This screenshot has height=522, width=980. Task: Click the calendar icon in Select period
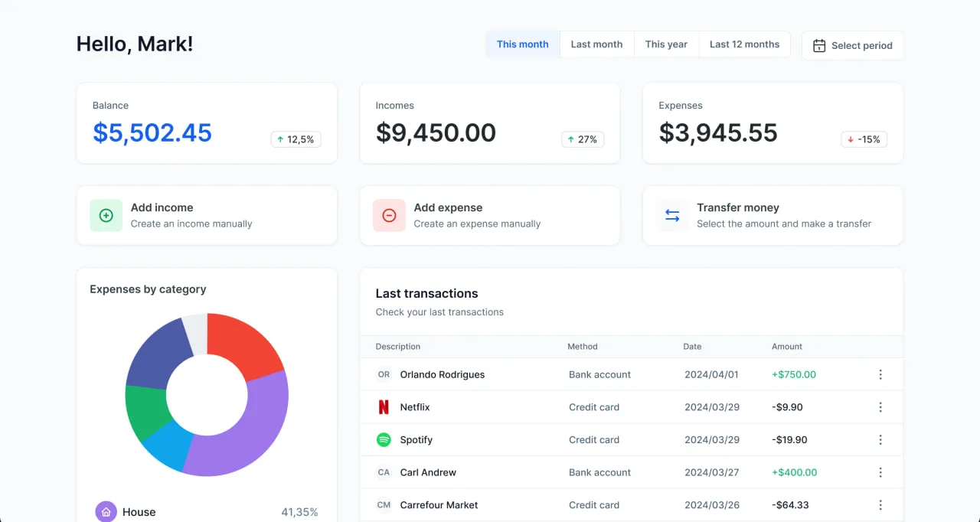tap(819, 46)
